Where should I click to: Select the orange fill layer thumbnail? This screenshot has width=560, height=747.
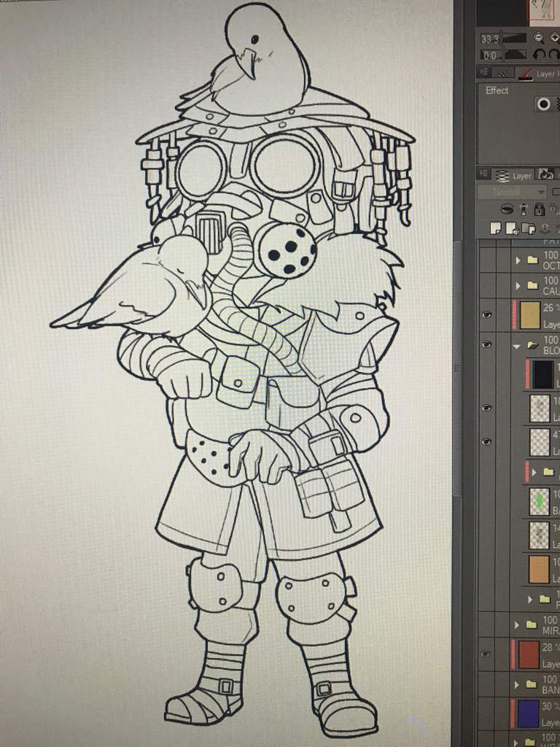pos(540,568)
